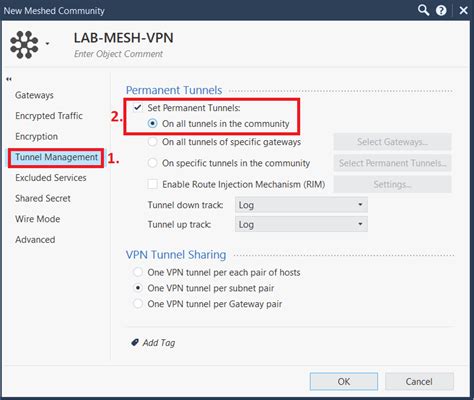Click the Add Tag icon

click(x=135, y=342)
